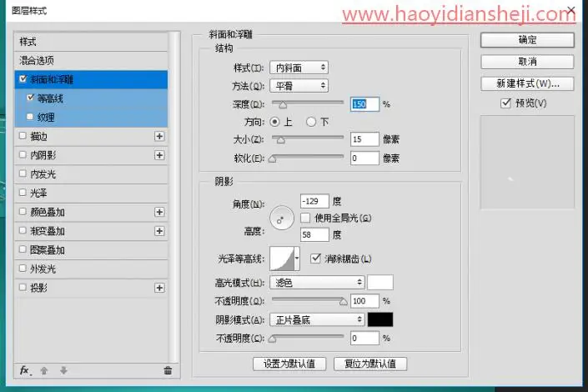Viewport: 588px width, 392px height.
Task: Click the 大小 pixel input field
Action: tap(364, 139)
